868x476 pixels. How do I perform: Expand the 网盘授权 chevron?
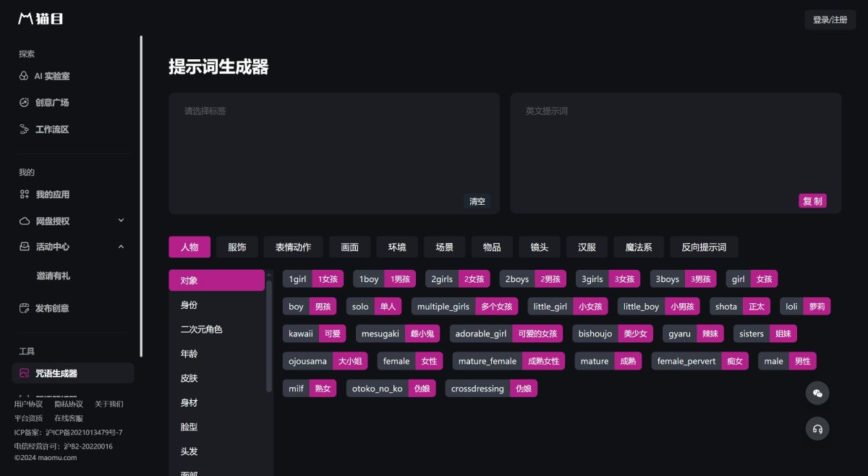click(x=121, y=221)
